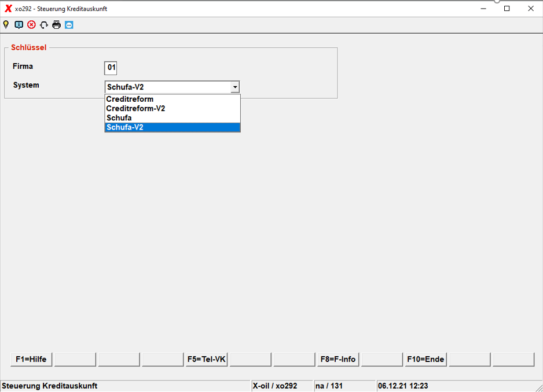Open help with F1=Hilfe button
The image size is (543, 392).
(x=31, y=359)
